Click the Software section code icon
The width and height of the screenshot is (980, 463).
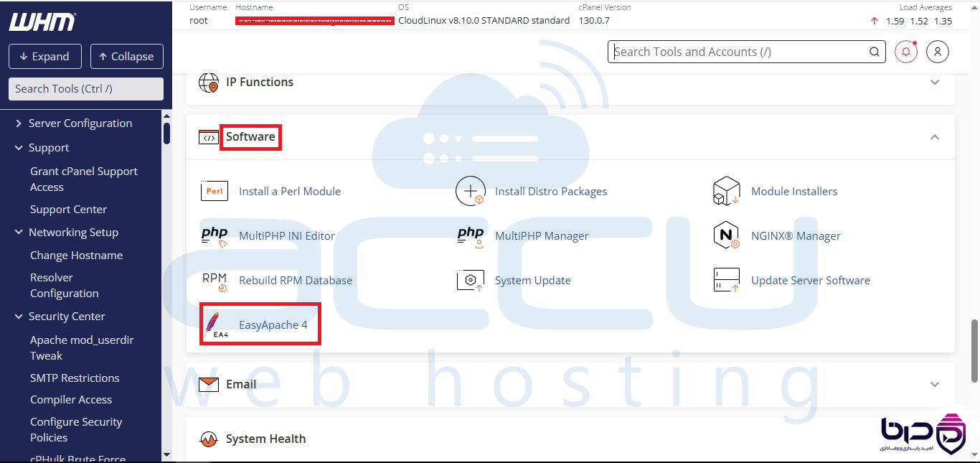[209, 137]
